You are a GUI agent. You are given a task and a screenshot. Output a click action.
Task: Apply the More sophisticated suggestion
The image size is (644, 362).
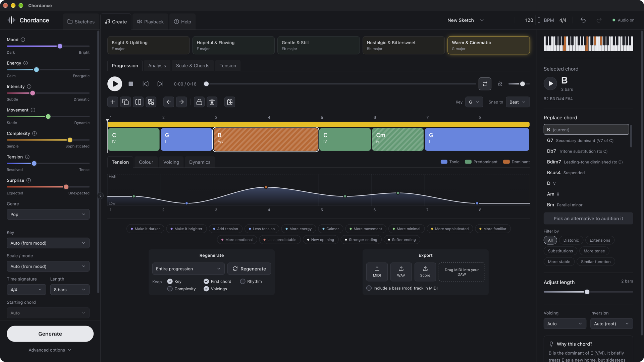tap(450, 229)
